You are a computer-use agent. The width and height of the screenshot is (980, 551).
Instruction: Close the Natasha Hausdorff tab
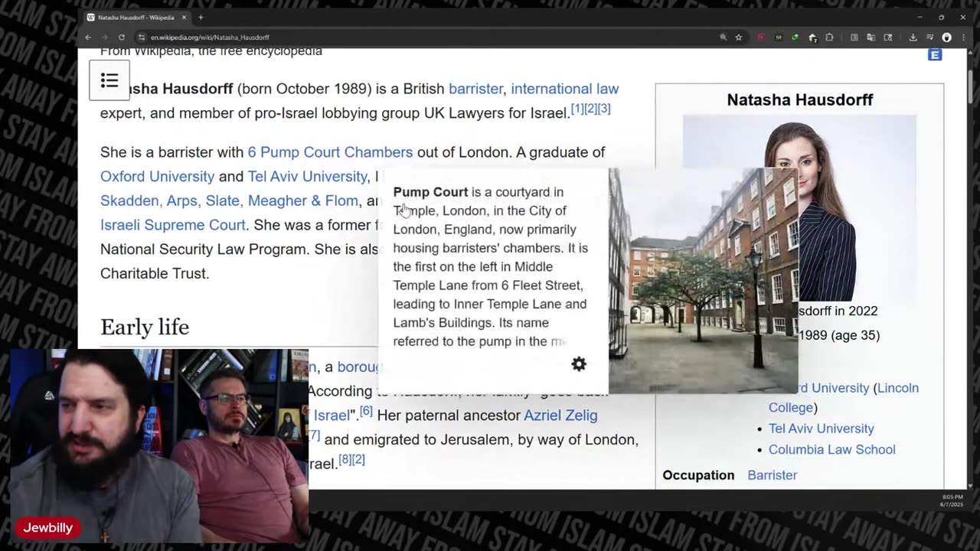coord(184,17)
